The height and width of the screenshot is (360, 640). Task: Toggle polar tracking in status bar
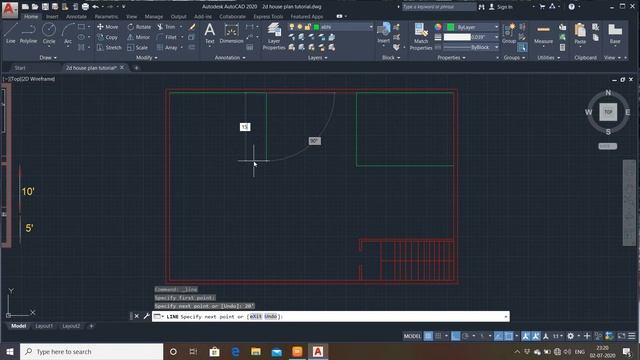pyautogui.click(x=466, y=336)
